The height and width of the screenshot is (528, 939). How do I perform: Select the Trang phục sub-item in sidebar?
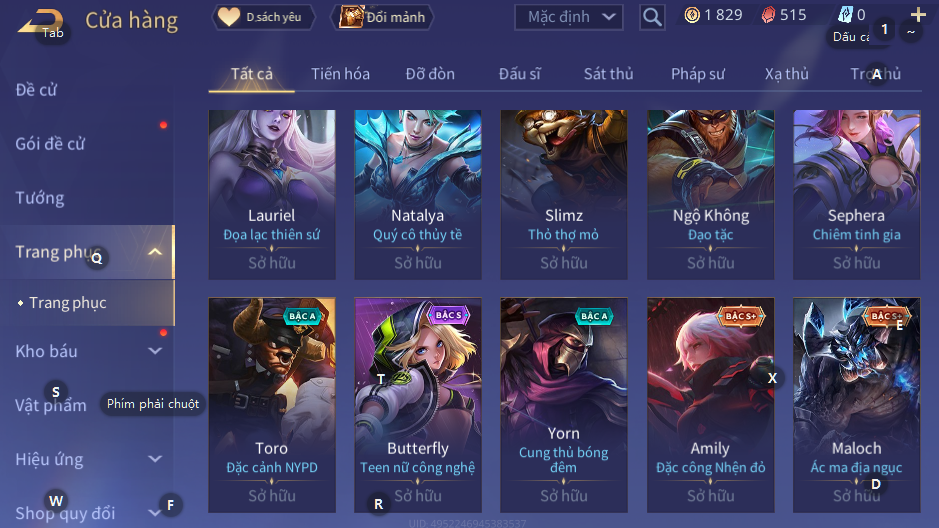tap(68, 303)
